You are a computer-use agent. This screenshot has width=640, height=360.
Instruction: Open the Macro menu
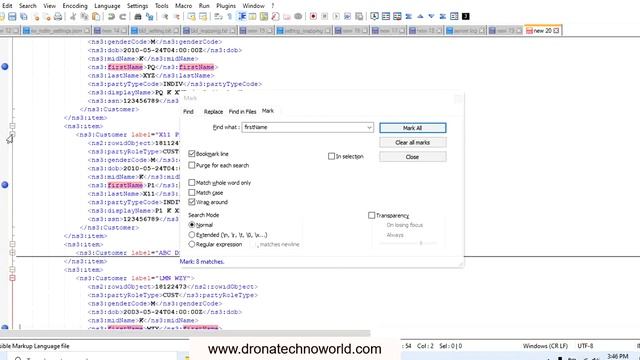183,6
